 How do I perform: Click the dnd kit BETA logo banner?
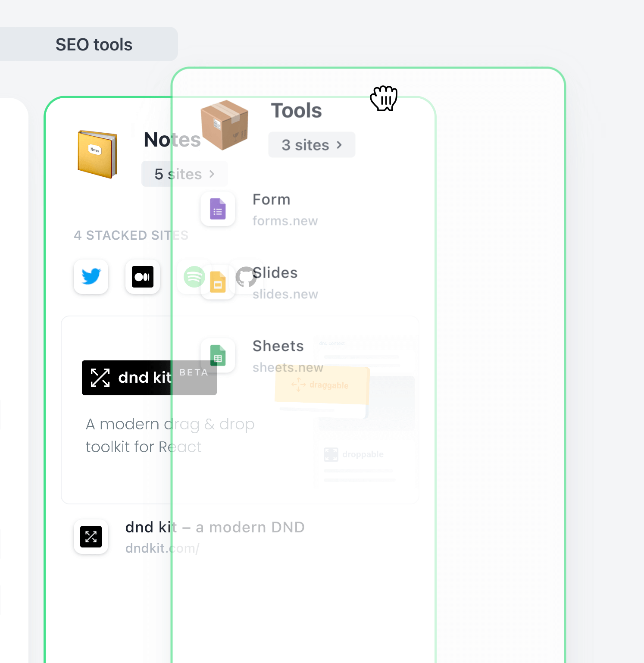[x=149, y=378]
